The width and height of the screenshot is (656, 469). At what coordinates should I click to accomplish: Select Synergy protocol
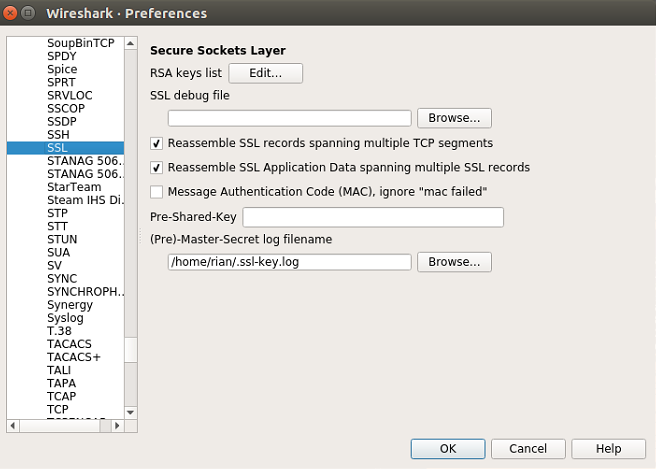[70, 305]
